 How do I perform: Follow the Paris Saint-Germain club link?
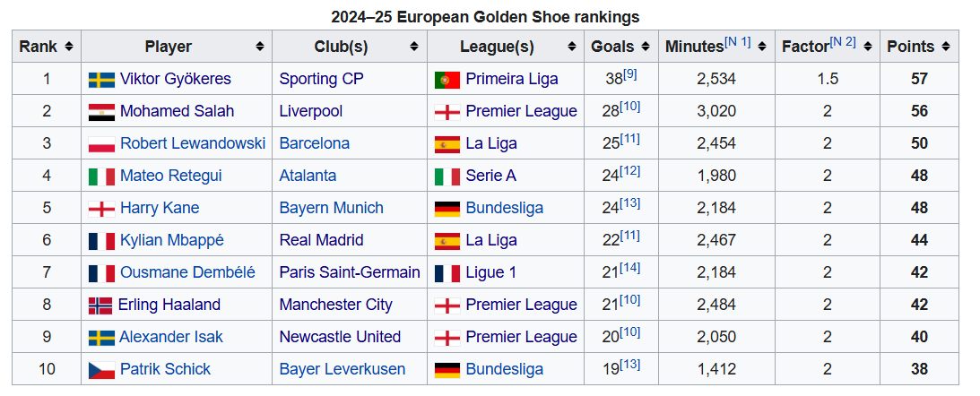click(x=350, y=273)
